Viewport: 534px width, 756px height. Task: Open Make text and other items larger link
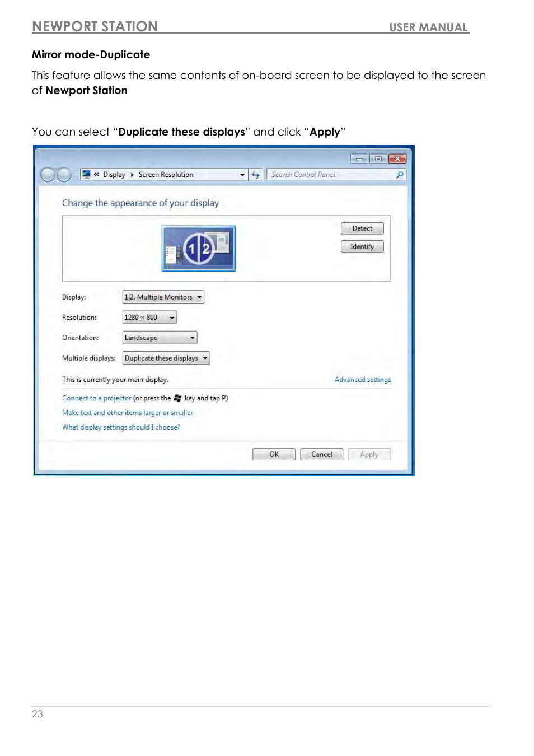click(x=128, y=413)
